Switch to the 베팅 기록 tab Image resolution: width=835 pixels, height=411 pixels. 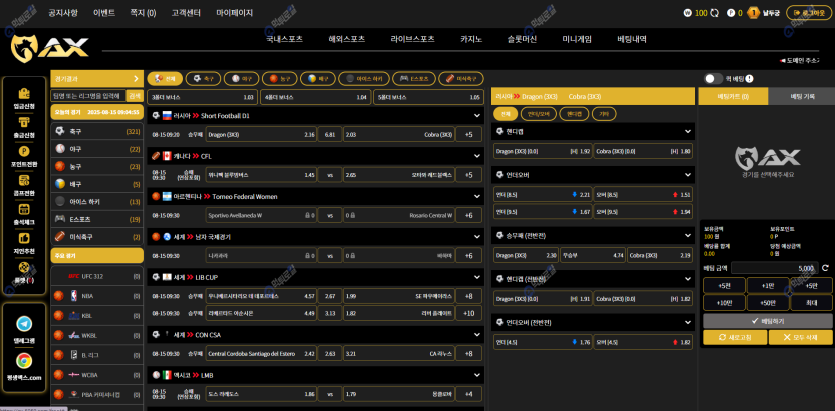[x=801, y=96]
